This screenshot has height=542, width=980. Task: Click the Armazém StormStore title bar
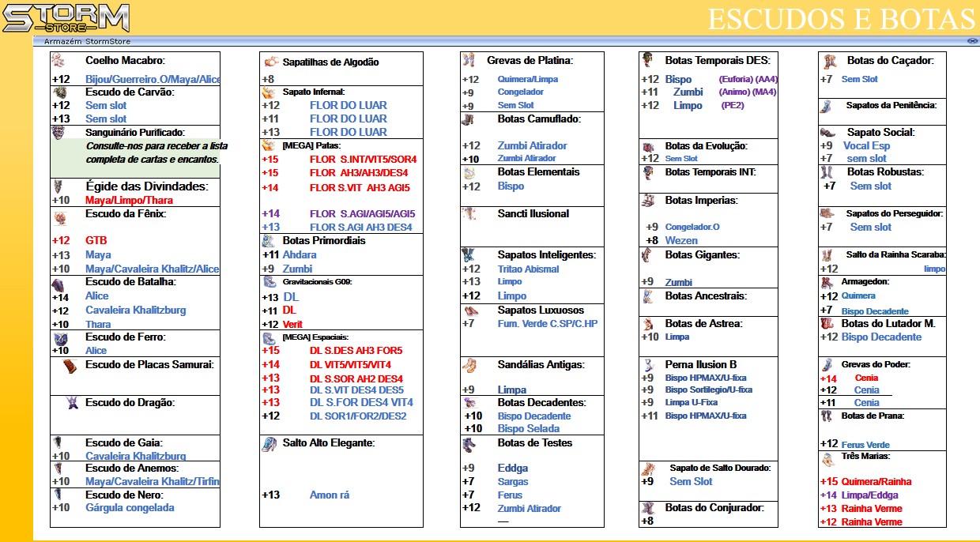[506, 41]
